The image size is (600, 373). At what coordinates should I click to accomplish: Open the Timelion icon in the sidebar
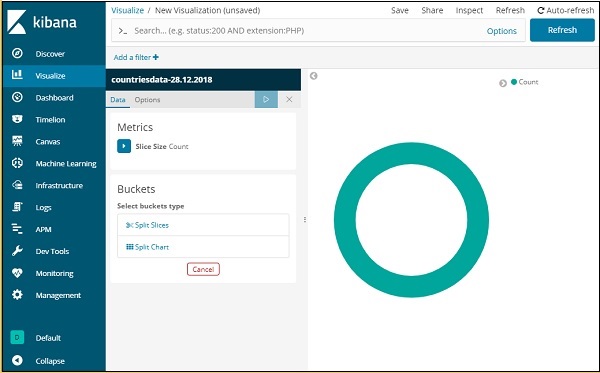click(x=17, y=119)
